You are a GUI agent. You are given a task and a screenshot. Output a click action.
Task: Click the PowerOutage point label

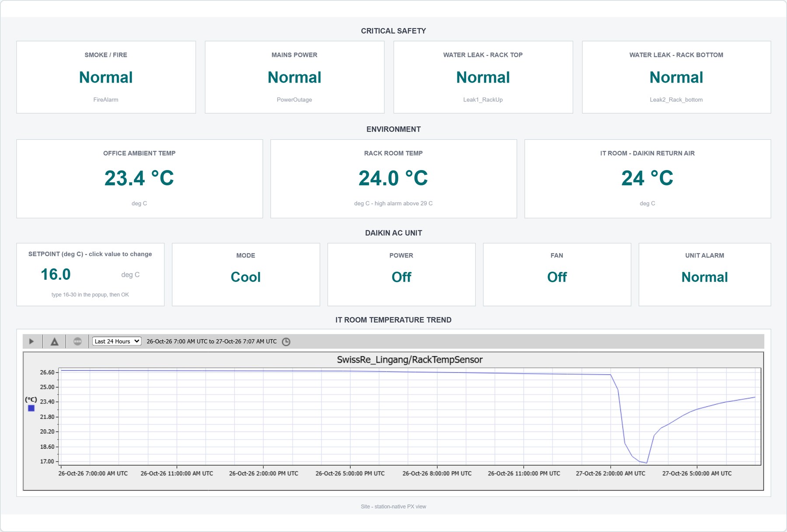[x=294, y=100]
